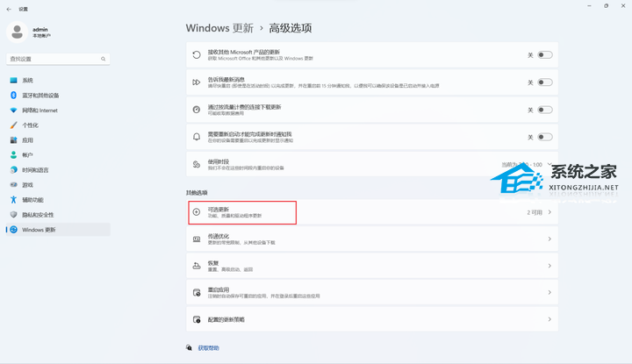This screenshot has height=364, width=632.
Task: Open 网络和 Internet settings
Action: [x=58, y=111]
